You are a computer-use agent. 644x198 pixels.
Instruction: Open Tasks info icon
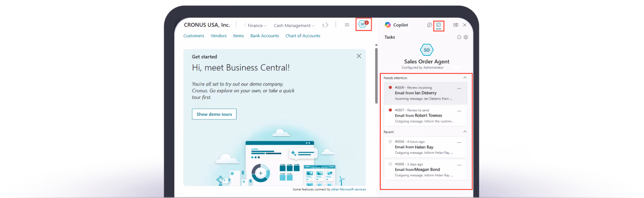[459, 37]
